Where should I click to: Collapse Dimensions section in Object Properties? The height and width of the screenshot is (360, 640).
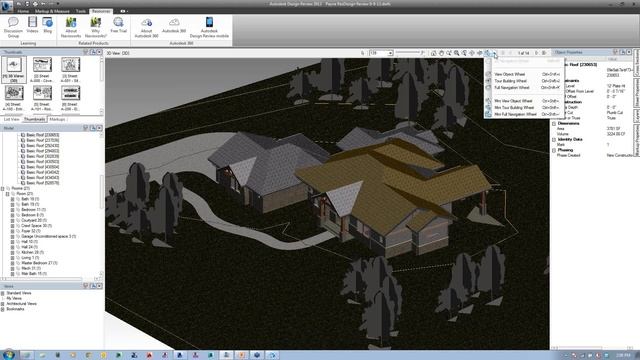(554, 124)
